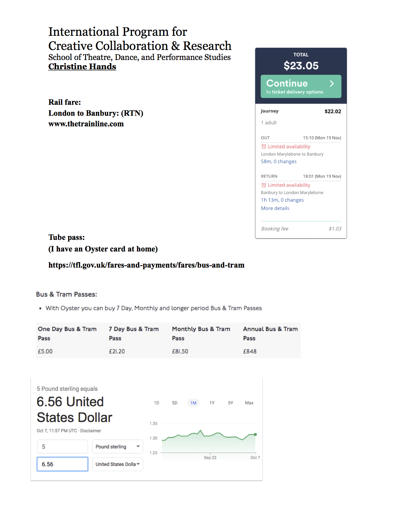Select the 1M chart range tab
411x532 pixels.
pyautogui.click(x=193, y=403)
